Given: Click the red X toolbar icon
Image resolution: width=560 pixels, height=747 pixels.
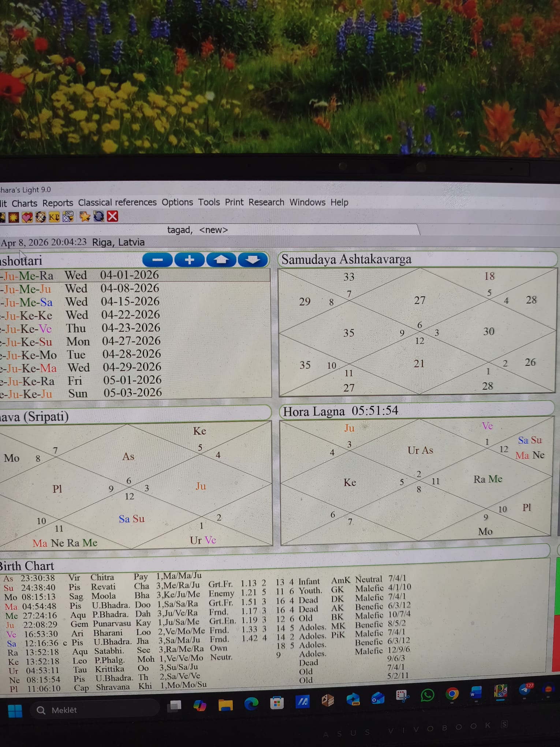Looking at the screenshot, I should click(113, 216).
